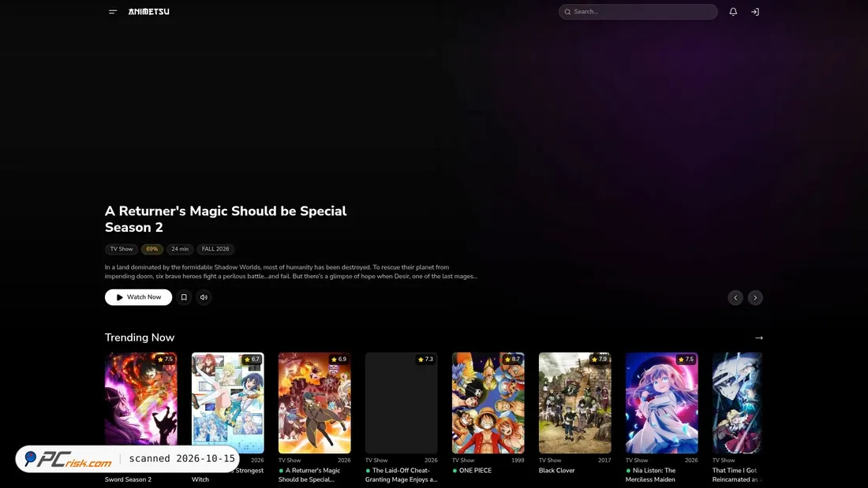Click the Trending Now heading
Screen dimensions: 868x488
pos(140,337)
